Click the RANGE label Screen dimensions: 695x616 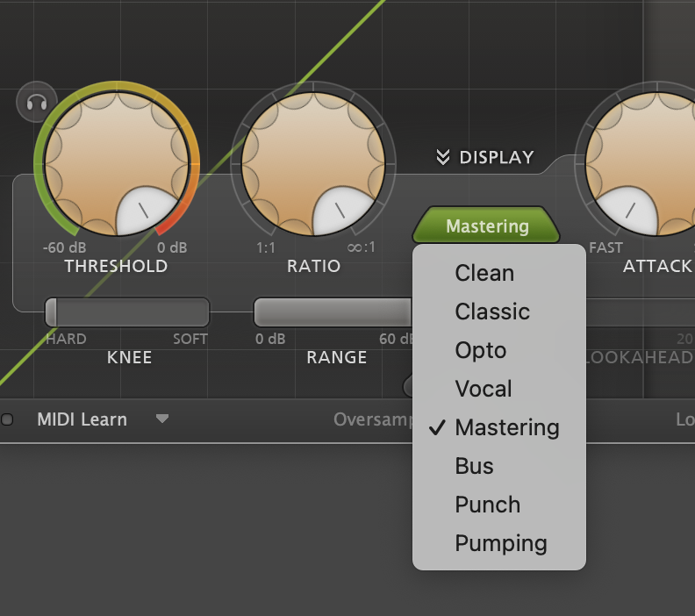336,357
